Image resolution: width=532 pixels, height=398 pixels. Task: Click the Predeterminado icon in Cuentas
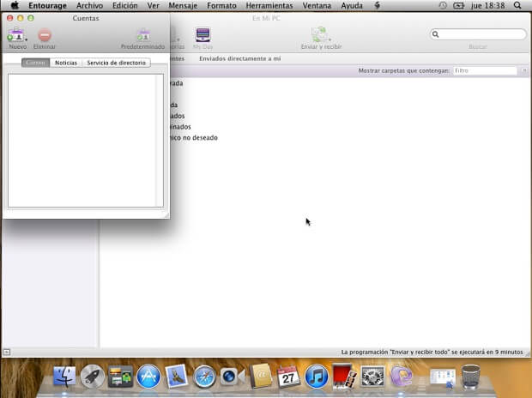pyautogui.click(x=143, y=35)
